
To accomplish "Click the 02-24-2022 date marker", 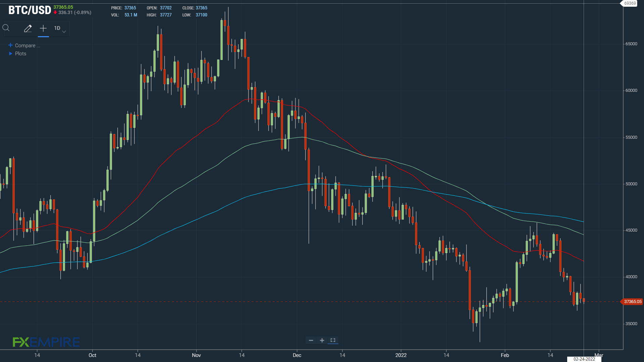I will click(584, 359).
